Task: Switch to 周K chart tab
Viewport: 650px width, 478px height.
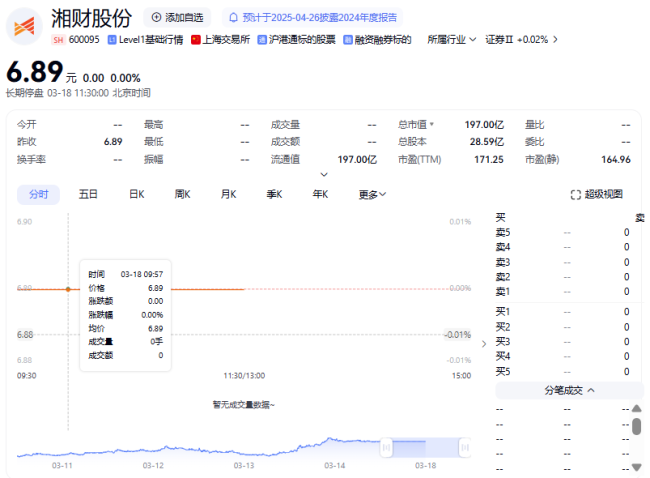Action: (x=182, y=194)
